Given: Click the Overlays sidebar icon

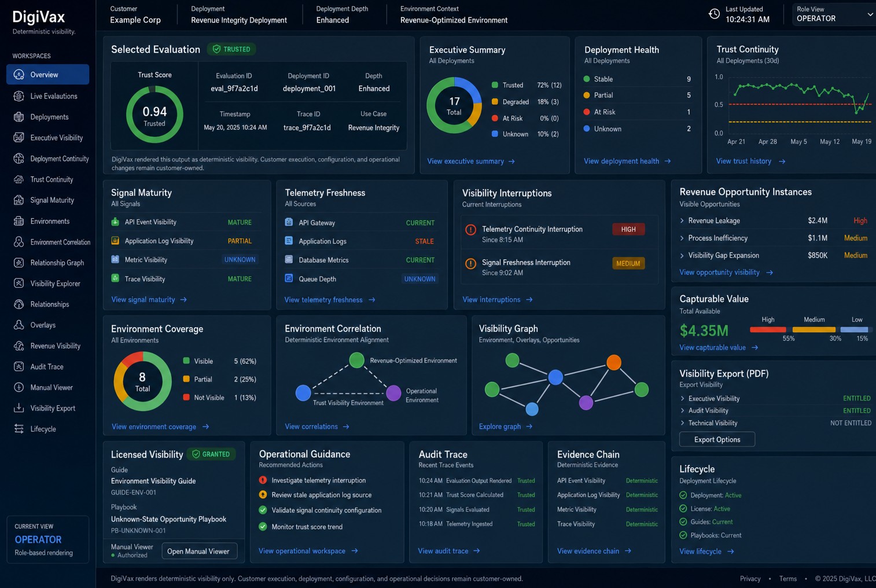Looking at the screenshot, I should coord(19,325).
